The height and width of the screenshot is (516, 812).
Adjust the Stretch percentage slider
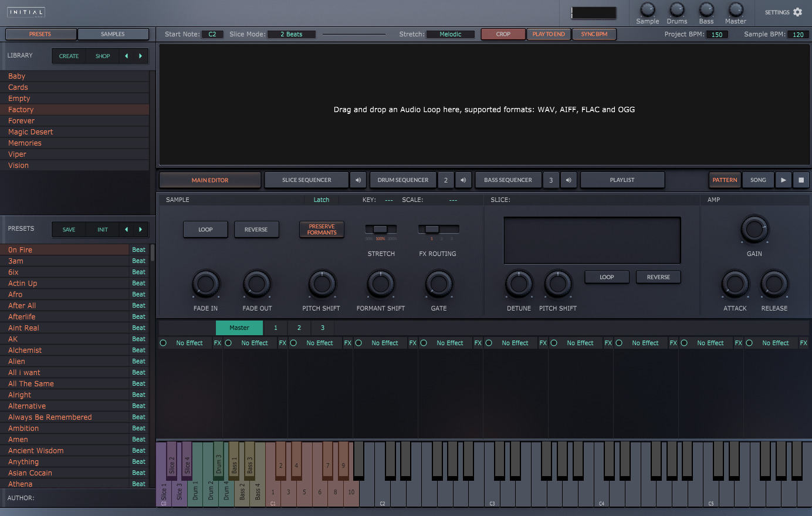(380, 229)
